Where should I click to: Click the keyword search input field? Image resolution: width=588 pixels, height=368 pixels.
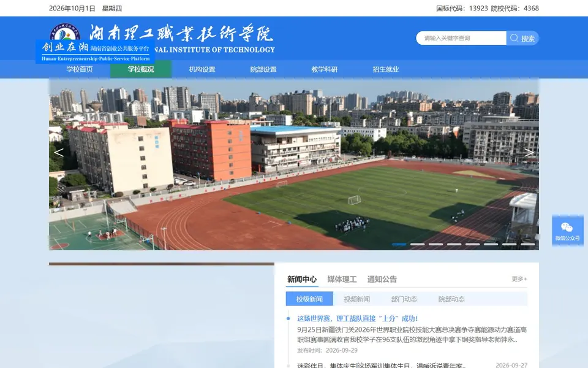tap(461, 38)
